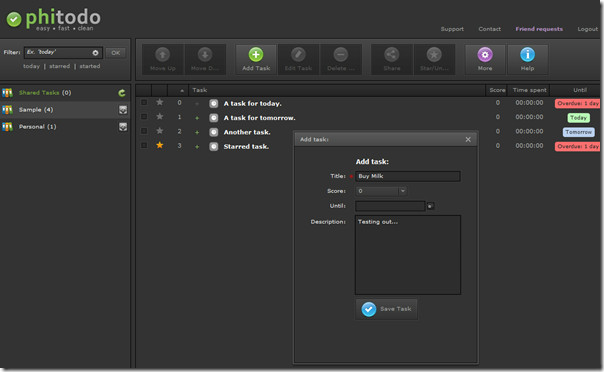This screenshot has height=372, width=604.
Task: Select the 'Starred task.' title text
Action: click(246, 146)
